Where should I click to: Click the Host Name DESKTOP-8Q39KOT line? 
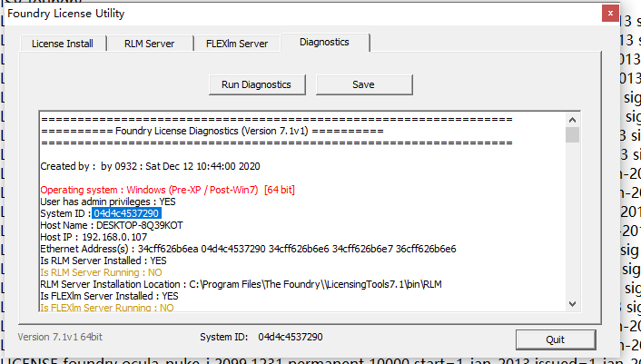tap(112, 225)
